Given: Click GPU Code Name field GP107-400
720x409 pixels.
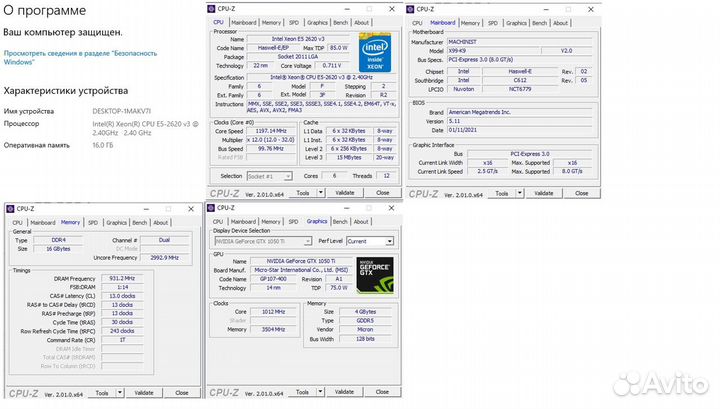Looking at the screenshot, I should 273,279.
